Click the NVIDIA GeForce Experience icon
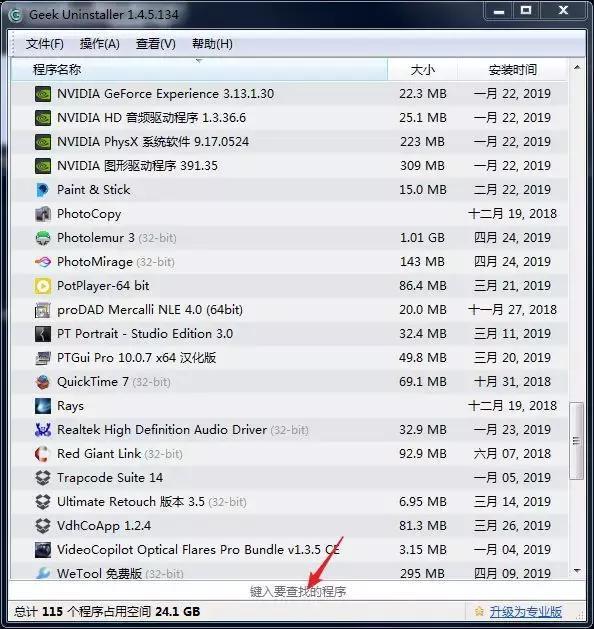 (x=43, y=94)
